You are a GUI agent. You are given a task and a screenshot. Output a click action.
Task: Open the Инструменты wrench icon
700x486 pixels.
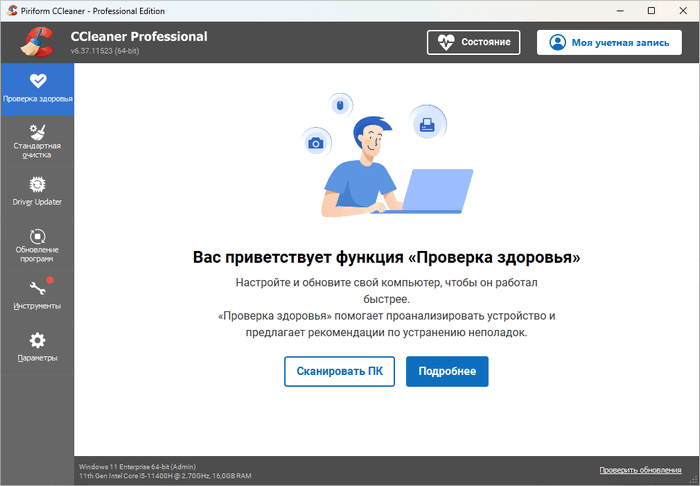[38, 288]
